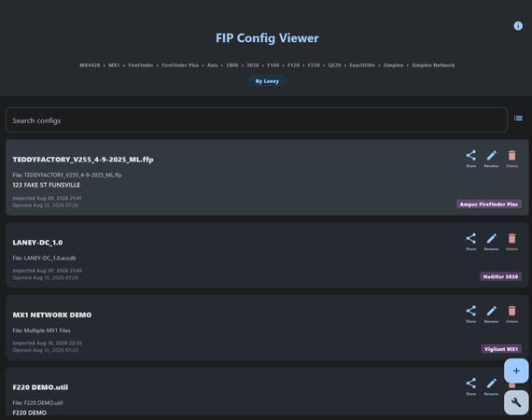Open the info icon at top right
Image resolution: width=532 pixels, height=420 pixels.
[x=518, y=26]
